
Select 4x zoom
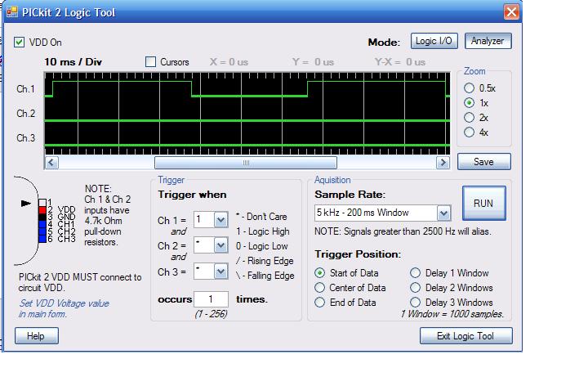click(469, 132)
